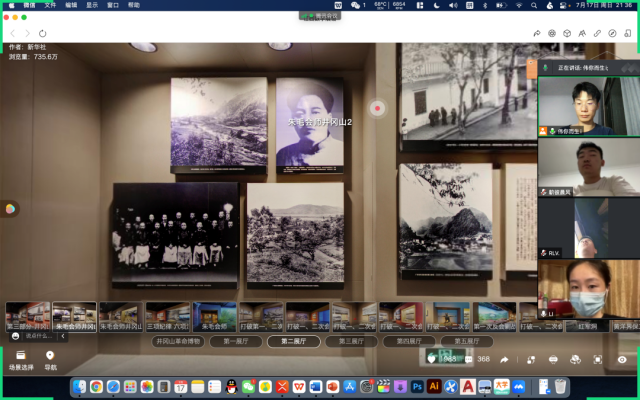Viewport: 640px width, 400px height.
Task: Open the 3D cube icon in top toolbar
Action: click(x=567, y=33)
